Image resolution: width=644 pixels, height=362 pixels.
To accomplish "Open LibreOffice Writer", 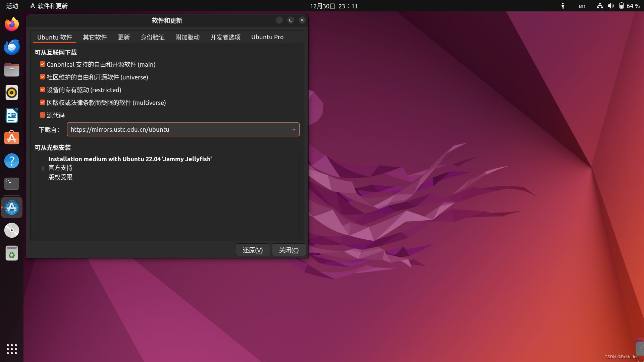I will pyautogui.click(x=11, y=115).
